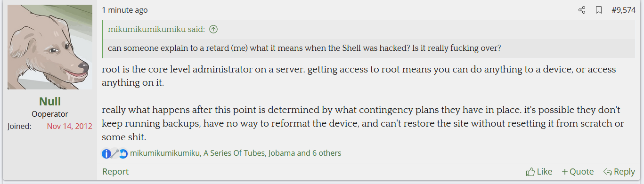Reply to Null's post
This screenshot has height=184, width=644.
click(x=619, y=172)
